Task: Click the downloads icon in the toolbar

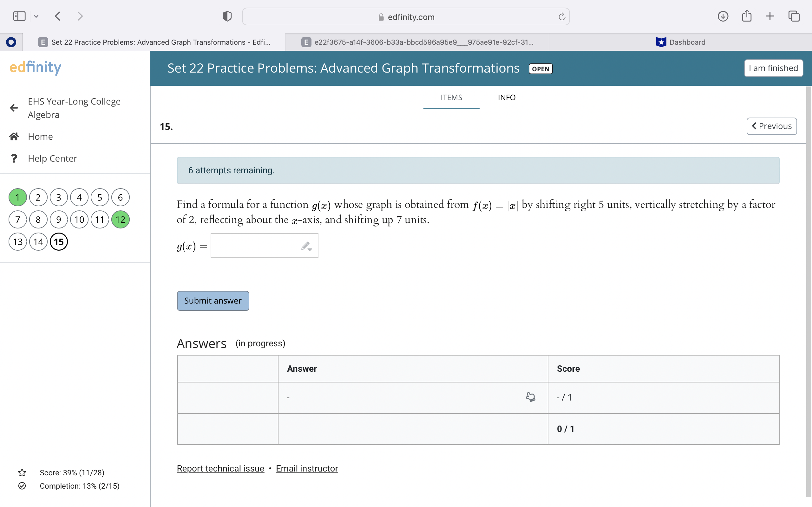Action: [723, 16]
